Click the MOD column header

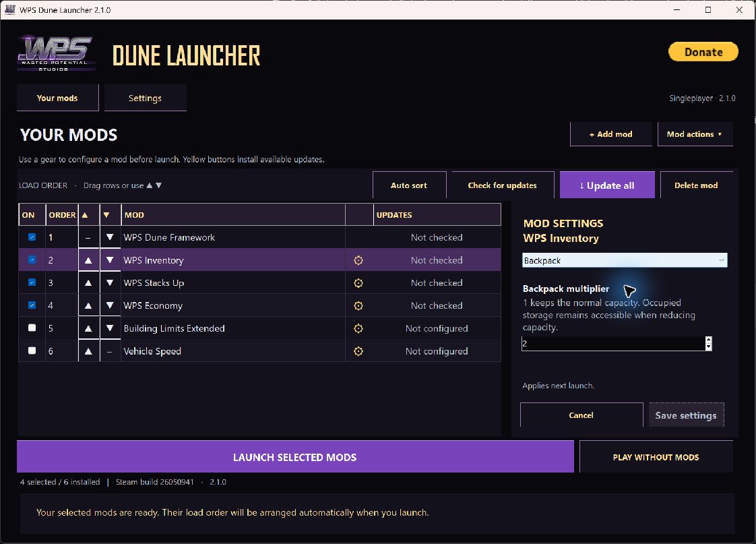(233, 214)
